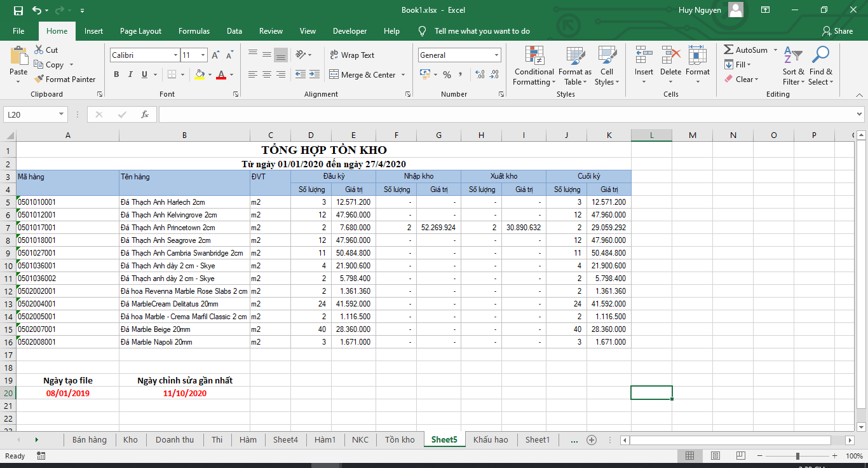
Task: Expand the Name Box dropdown arrow
Action: pyautogui.click(x=62, y=114)
